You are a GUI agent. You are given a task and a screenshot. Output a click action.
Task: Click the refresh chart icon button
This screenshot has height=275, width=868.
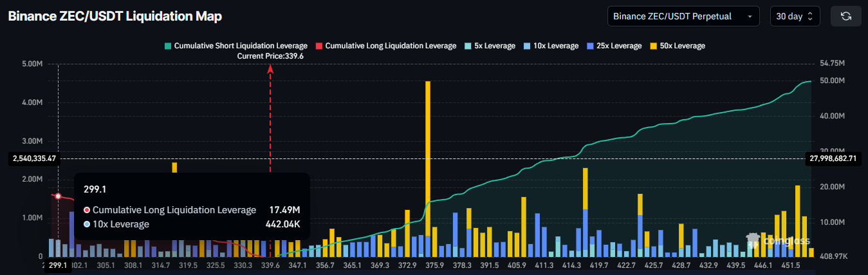pos(845,16)
